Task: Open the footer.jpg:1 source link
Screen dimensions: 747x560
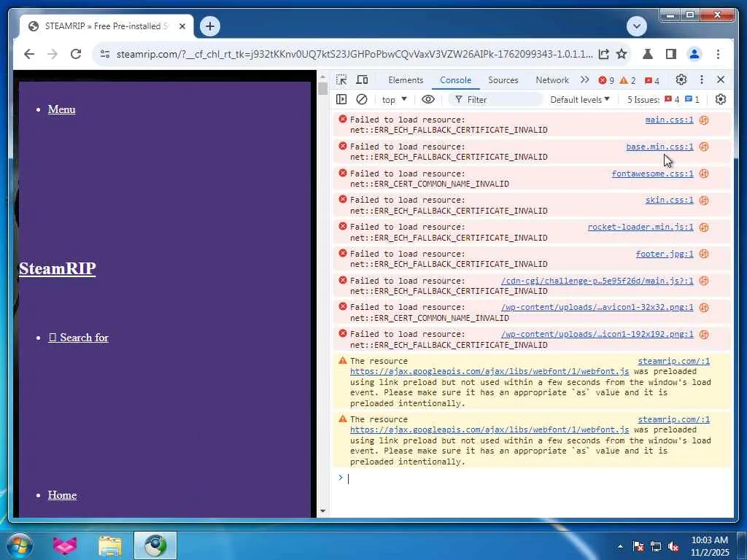Action: click(665, 254)
